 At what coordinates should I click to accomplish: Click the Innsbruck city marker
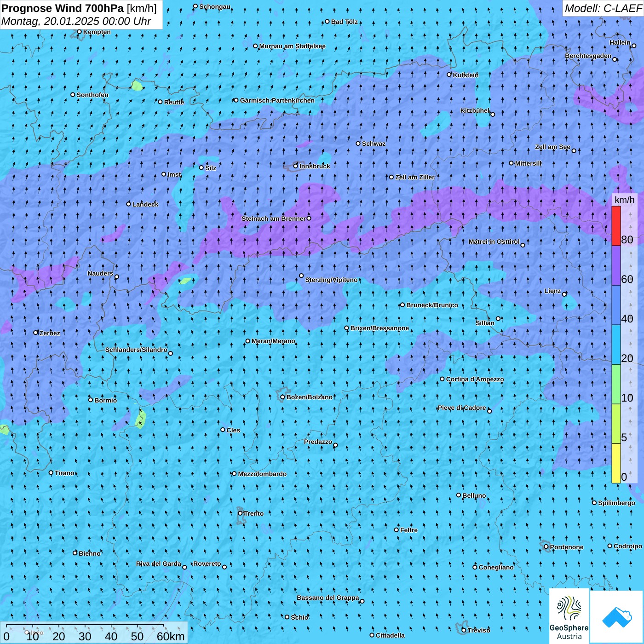pos(296,166)
